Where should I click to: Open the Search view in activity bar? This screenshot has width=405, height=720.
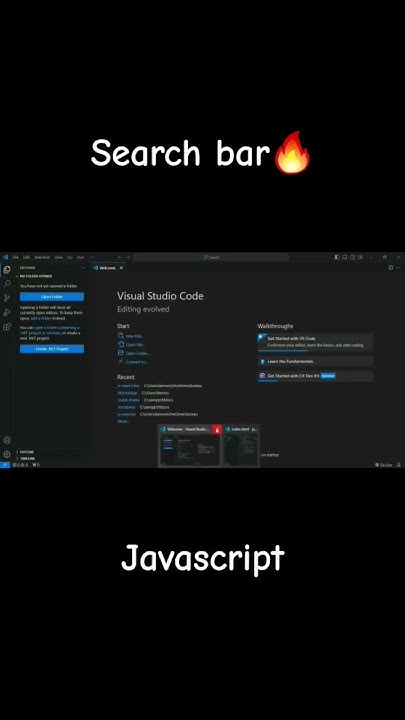coord(7,284)
